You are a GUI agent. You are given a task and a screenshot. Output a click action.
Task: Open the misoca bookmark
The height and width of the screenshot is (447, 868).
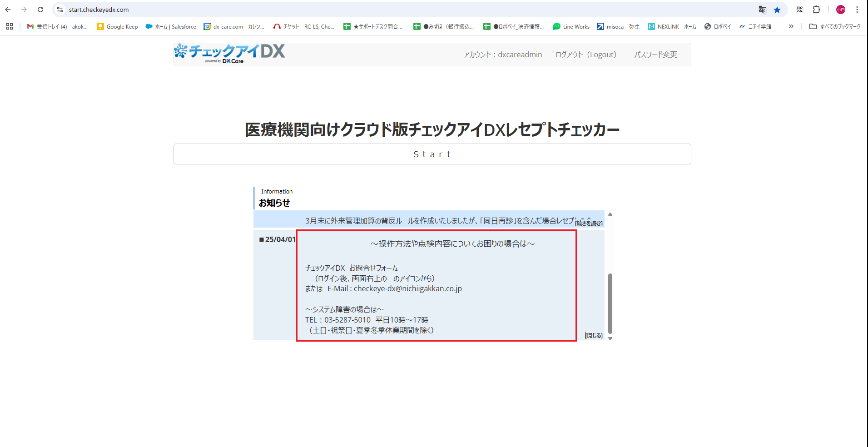(610, 26)
